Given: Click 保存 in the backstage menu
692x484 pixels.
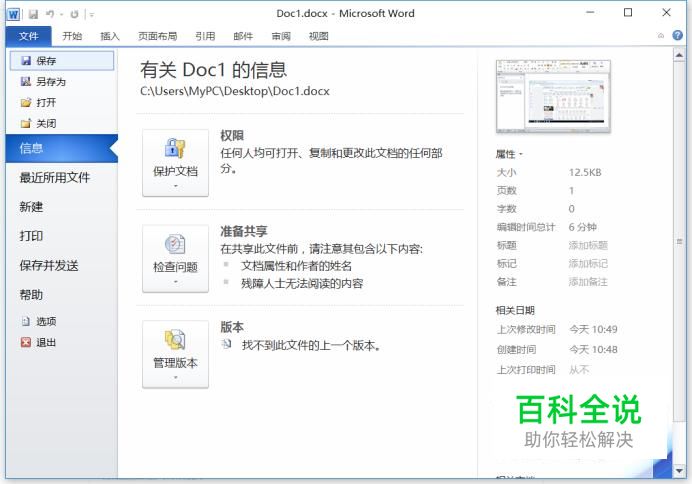Looking at the screenshot, I should 62,61.
